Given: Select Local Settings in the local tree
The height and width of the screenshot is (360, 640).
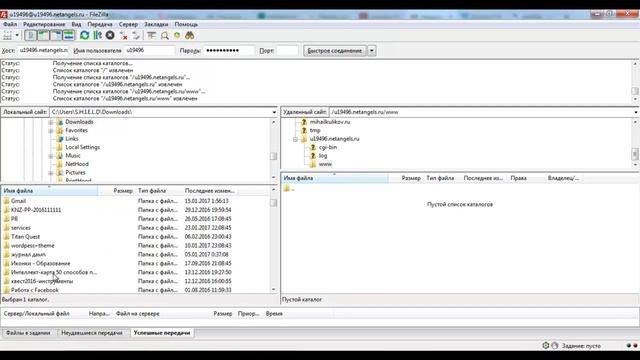Looking at the screenshot, I should click(x=82, y=147).
